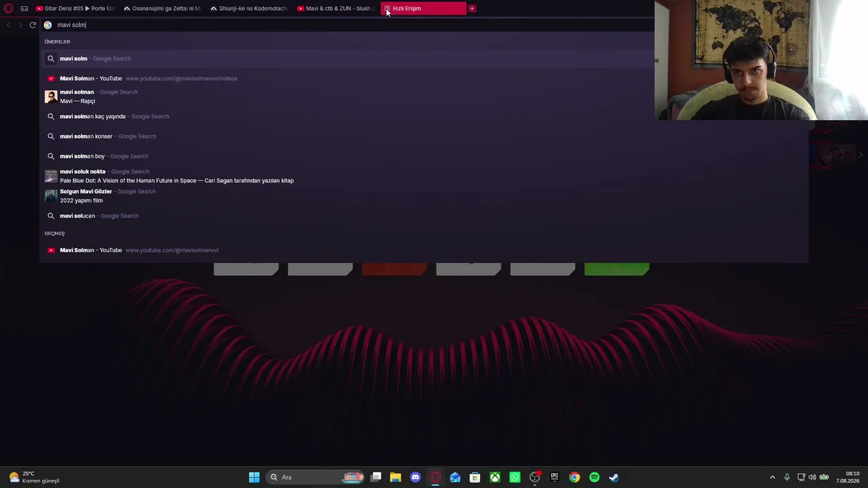Open Outlook from the taskbar

(x=455, y=477)
